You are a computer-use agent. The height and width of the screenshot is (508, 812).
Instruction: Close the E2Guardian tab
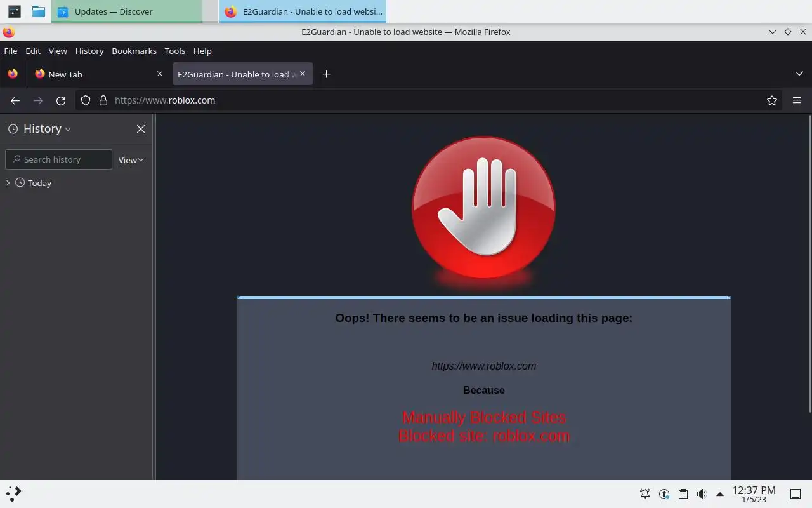tap(303, 74)
